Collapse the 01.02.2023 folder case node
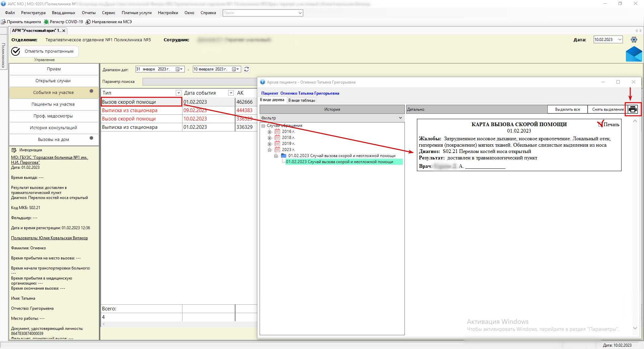This screenshot has height=349, width=644. tap(276, 156)
